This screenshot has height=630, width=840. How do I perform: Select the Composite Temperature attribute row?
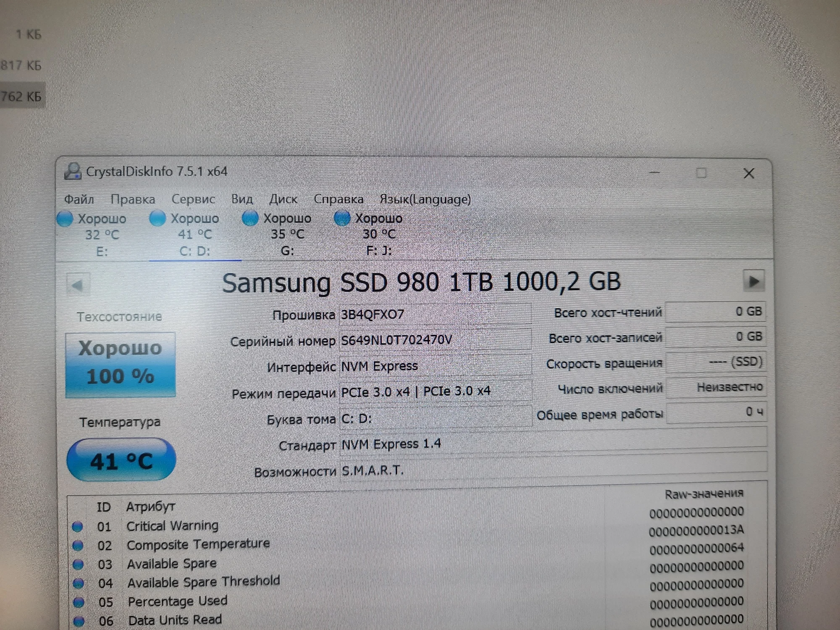198,545
